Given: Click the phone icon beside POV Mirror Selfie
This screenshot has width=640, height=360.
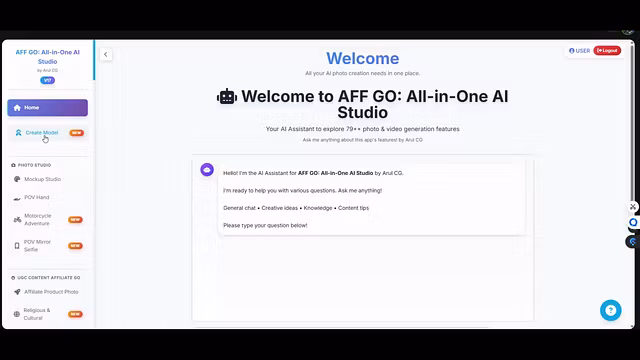Looking at the screenshot, I should point(17,246).
